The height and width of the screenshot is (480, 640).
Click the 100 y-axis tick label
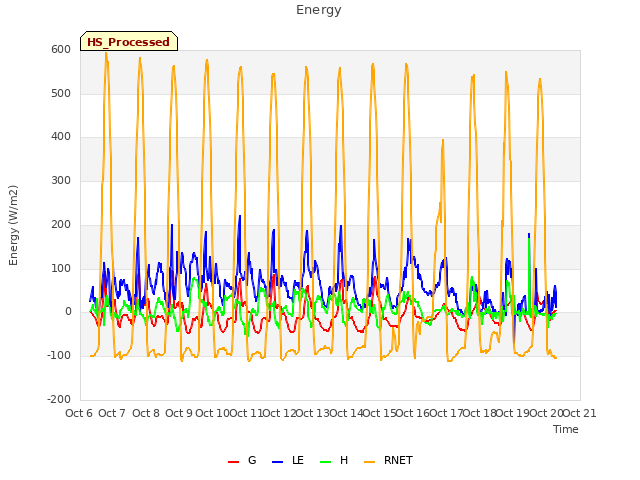coord(61,269)
